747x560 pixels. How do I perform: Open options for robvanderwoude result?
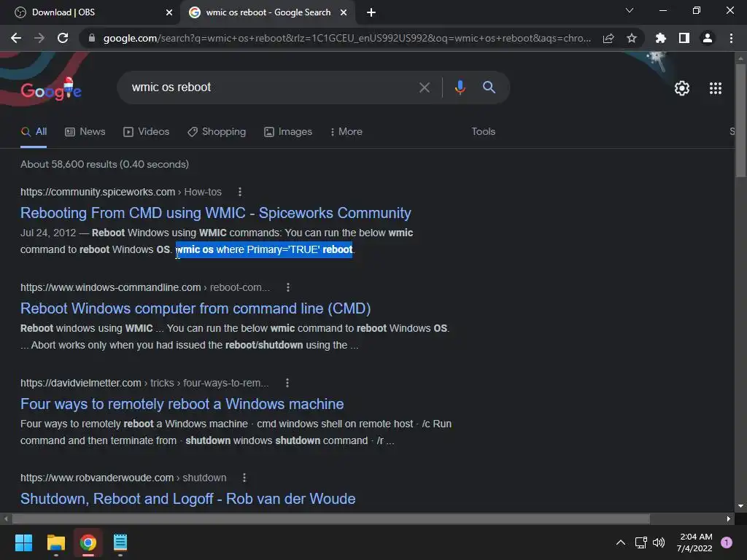tap(244, 478)
